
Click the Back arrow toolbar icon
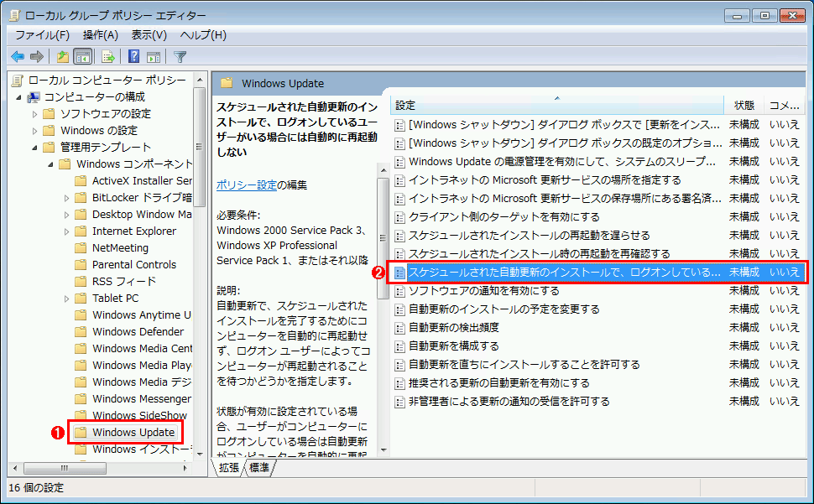pyautogui.click(x=18, y=56)
